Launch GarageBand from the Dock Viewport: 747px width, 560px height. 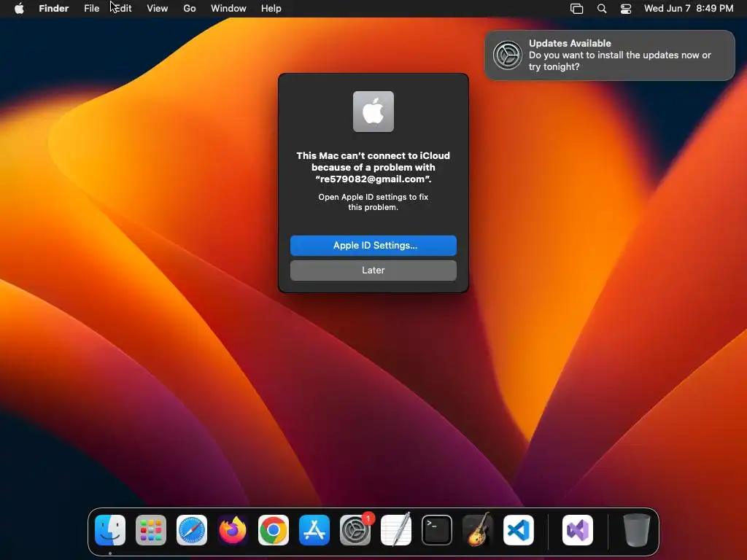478,530
